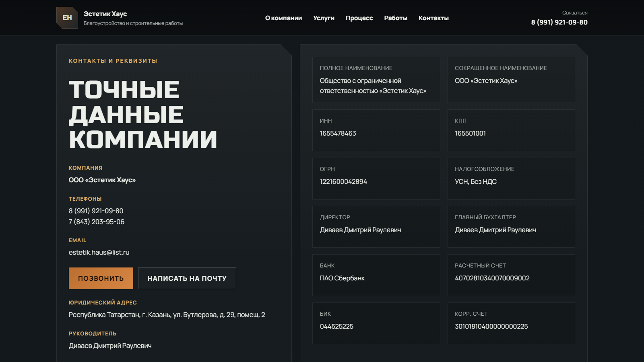644x362 pixels.
Task: Click the Связаться label in the header
Action: coord(575,13)
